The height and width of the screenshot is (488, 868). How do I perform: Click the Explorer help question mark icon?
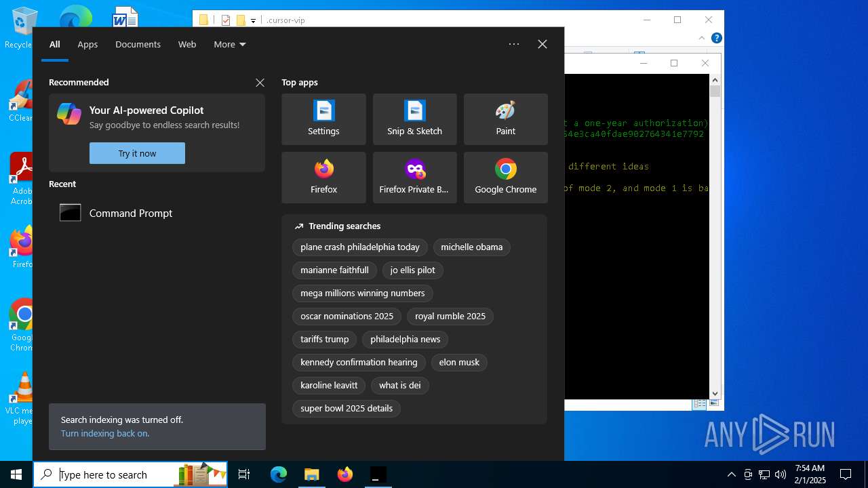(716, 38)
